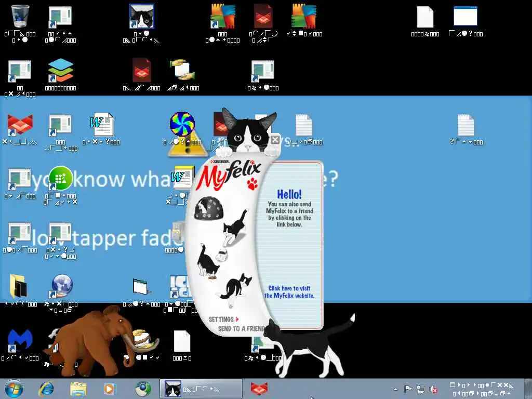The image size is (532, 399).
Task: Click the yellow warning triangle icon
Action: click(187, 146)
